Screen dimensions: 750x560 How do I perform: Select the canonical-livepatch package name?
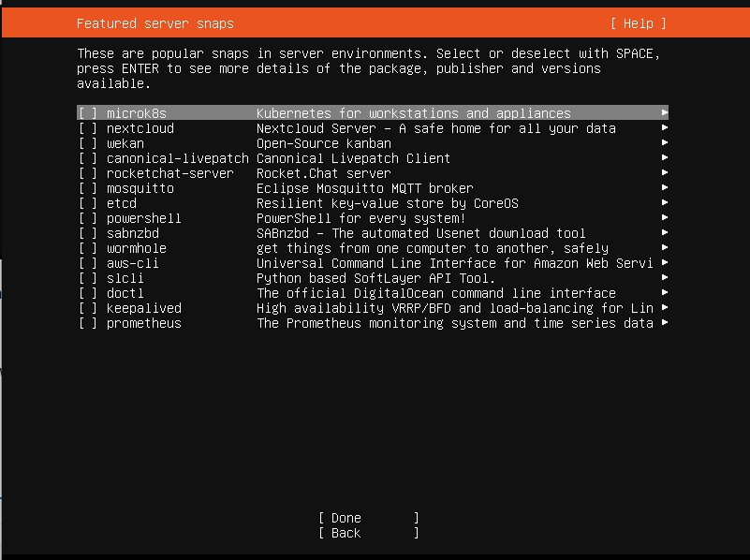pos(178,158)
